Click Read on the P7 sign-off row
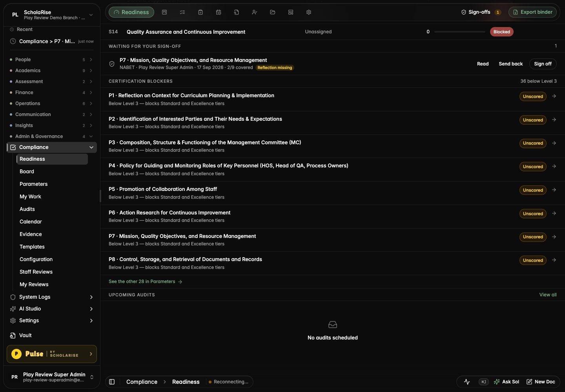This screenshot has width=565, height=392. 483,64
